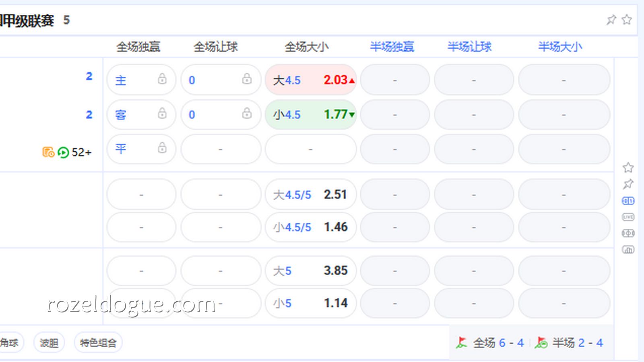Click the 全场独赢 column header
The image size is (644, 362).
[138, 47]
